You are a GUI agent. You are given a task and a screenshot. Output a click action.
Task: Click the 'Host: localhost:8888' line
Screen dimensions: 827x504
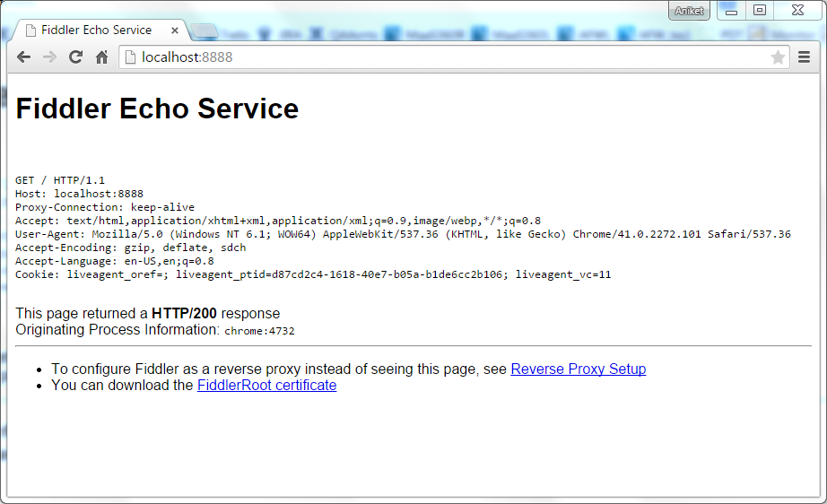(79, 194)
